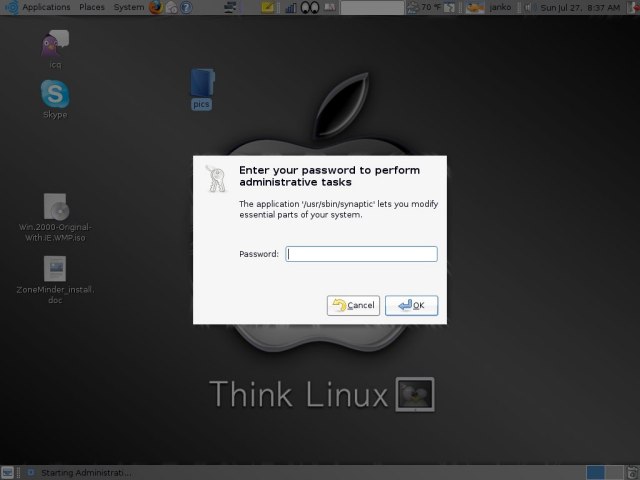This screenshot has width=640, height=480.
Task: Open the trash applet at bottom right
Action: (632, 473)
